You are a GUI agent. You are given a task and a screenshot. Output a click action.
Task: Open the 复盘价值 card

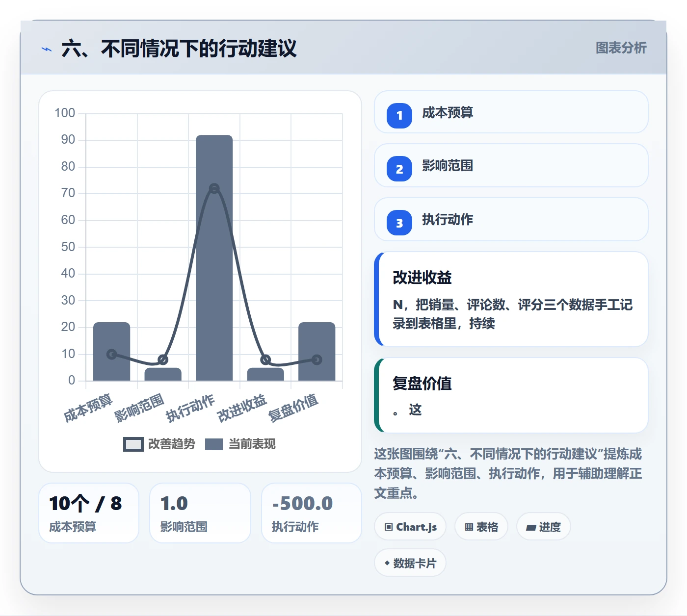coord(511,395)
